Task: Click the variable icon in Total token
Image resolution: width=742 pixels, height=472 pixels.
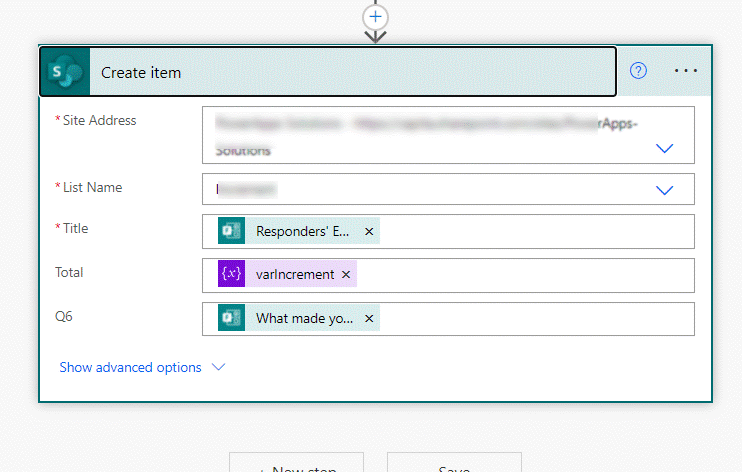Action: (231, 274)
